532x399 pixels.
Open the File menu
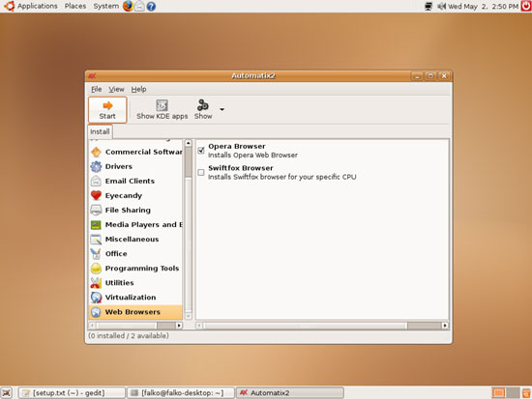point(97,89)
